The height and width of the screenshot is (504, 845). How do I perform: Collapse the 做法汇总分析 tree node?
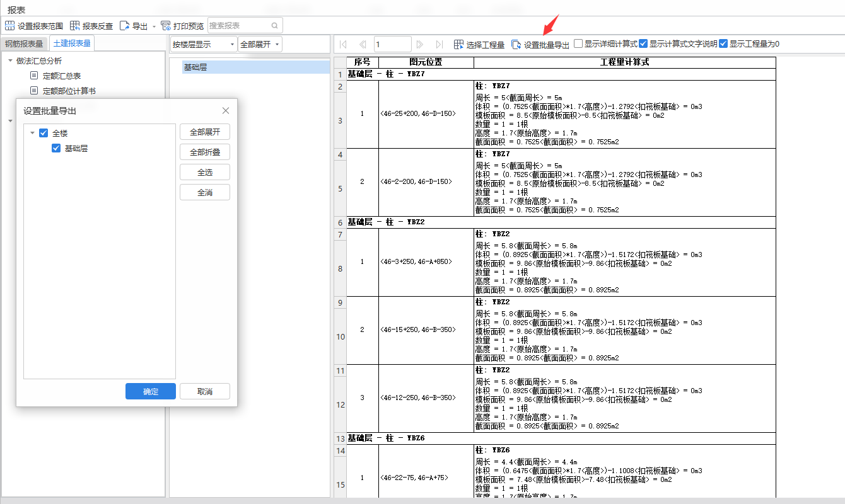point(10,61)
